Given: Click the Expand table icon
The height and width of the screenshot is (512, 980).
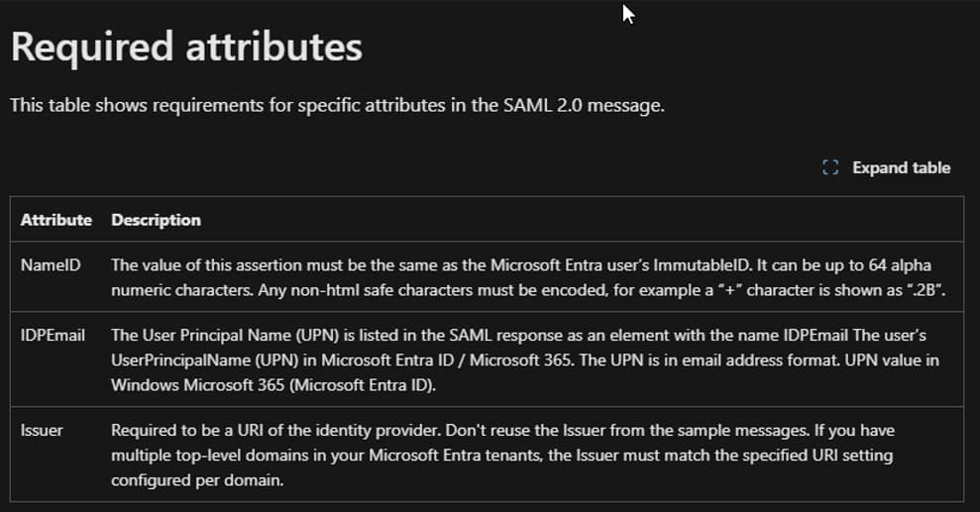Looking at the screenshot, I should pos(830,168).
